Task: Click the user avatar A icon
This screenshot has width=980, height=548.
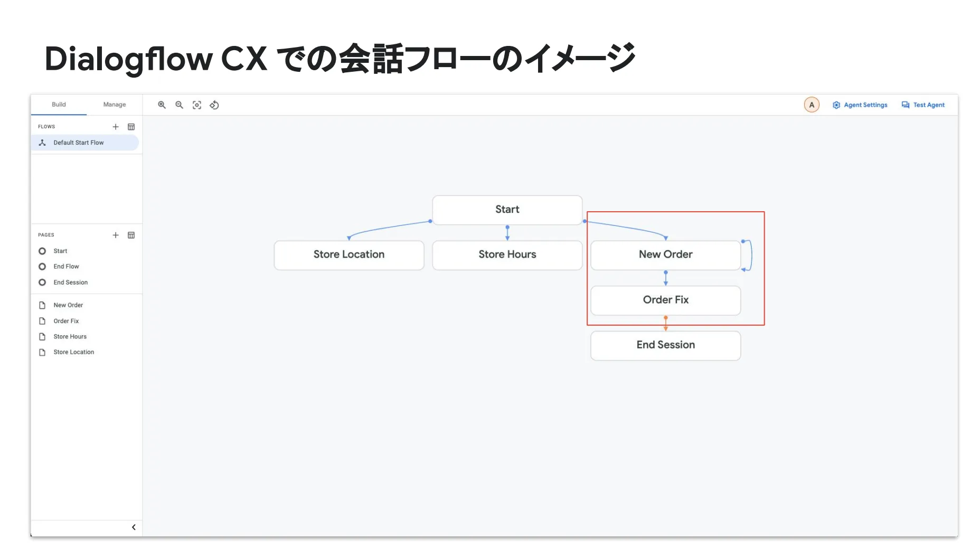Action: 812,105
